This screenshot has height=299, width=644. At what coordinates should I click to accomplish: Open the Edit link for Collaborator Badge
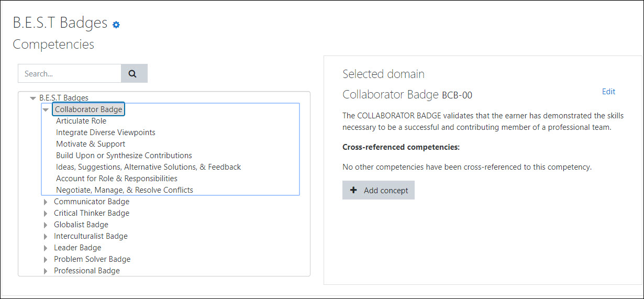pos(608,92)
